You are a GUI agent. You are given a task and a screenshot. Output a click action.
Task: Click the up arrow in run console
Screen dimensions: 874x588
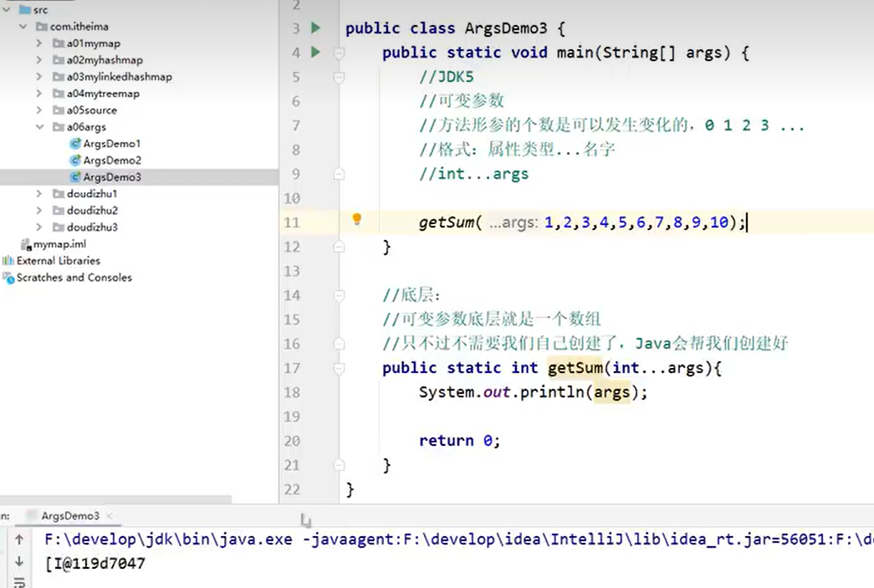pos(19,539)
